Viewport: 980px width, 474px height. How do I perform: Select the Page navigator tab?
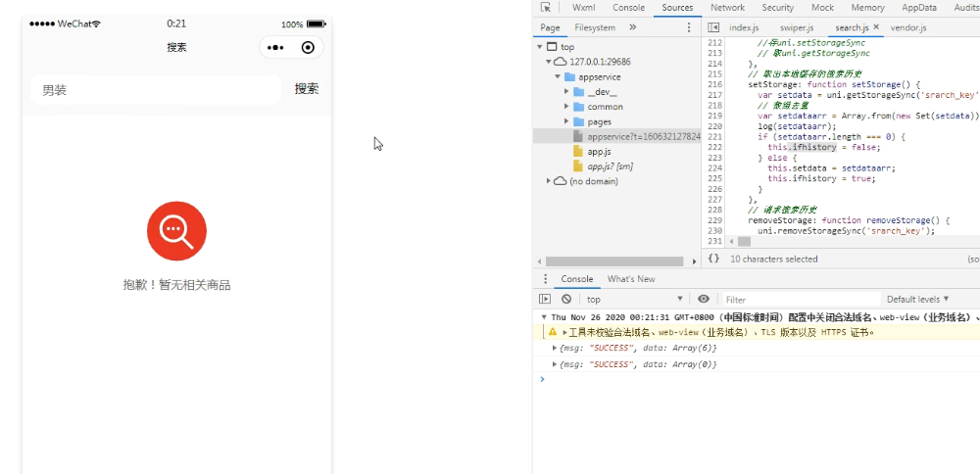click(x=550, y=27)
